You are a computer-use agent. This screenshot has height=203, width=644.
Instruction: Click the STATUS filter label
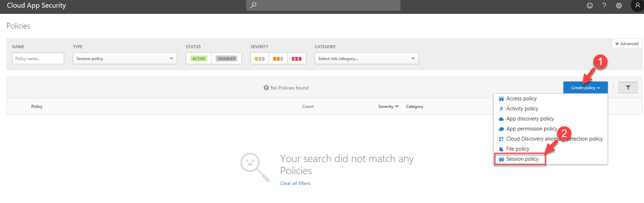[x=193, y=47]
